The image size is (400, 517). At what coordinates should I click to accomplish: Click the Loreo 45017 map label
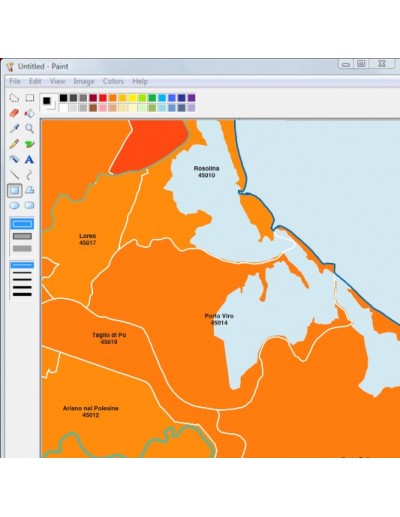click(87, 239)
